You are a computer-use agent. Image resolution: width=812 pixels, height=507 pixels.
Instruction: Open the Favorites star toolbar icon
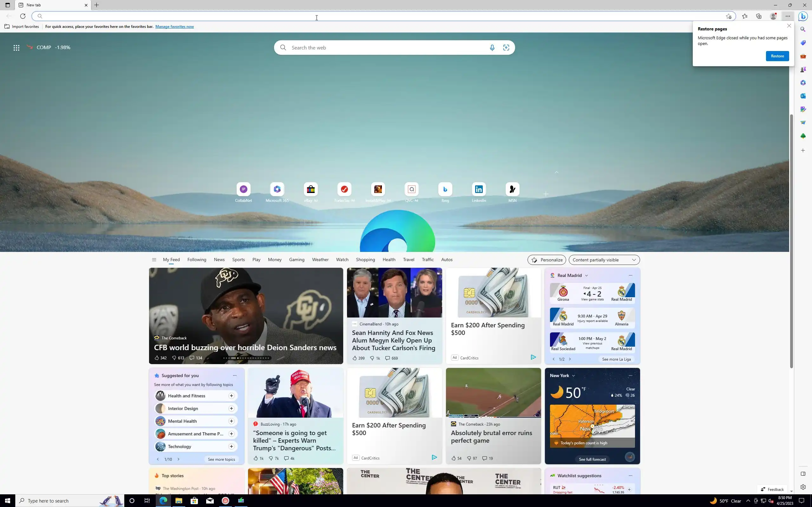[x=744, y=16]
